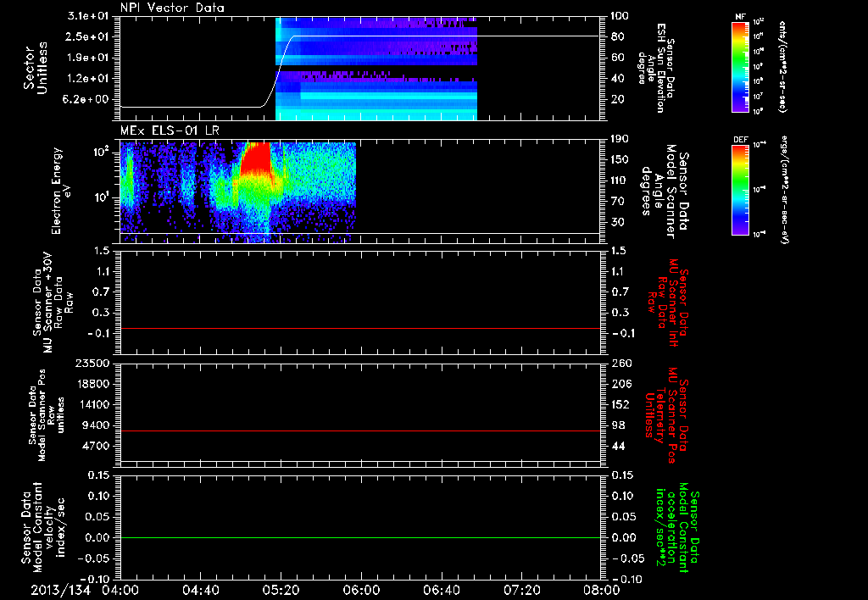Click the '152' telemetry tick label

click(x=620, y=404)
